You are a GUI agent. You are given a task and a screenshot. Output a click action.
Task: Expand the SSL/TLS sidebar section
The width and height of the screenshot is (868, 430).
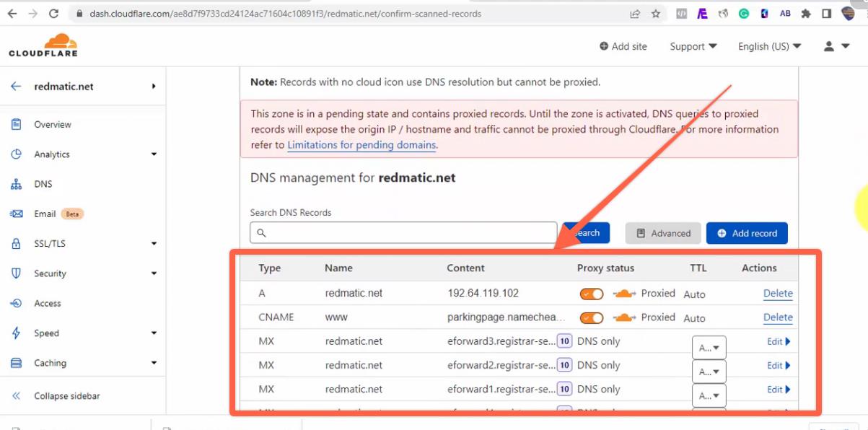[154, 244]
